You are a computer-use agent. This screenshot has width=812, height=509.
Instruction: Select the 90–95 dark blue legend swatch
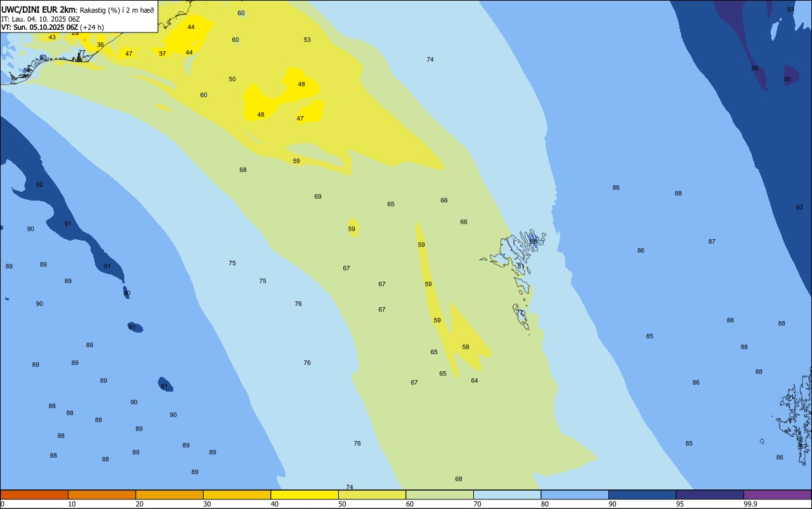(642, 494)
